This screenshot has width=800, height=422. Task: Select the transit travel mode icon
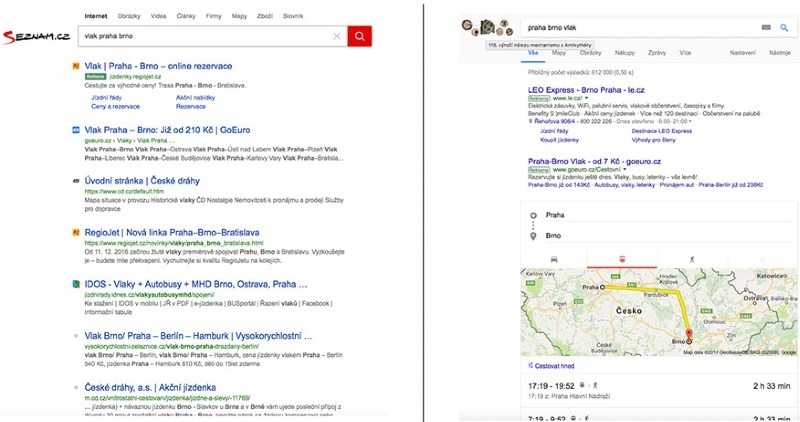pos(622,260)
